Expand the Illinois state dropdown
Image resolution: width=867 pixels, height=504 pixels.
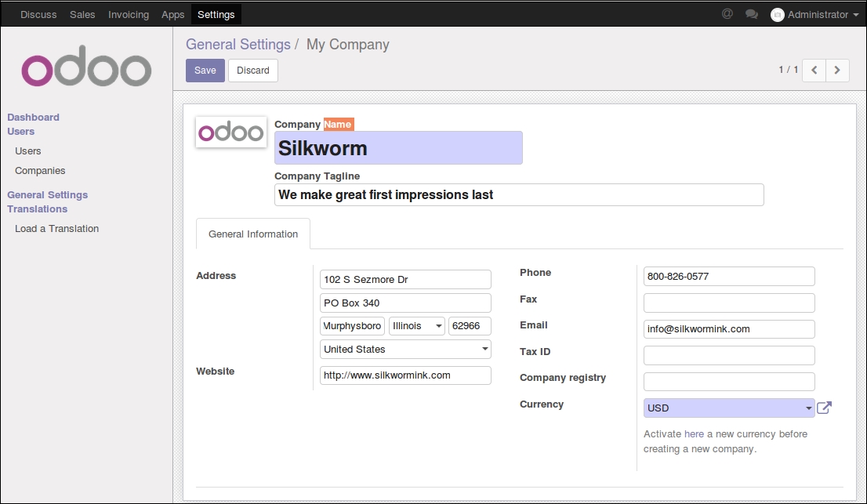[416, 326]
